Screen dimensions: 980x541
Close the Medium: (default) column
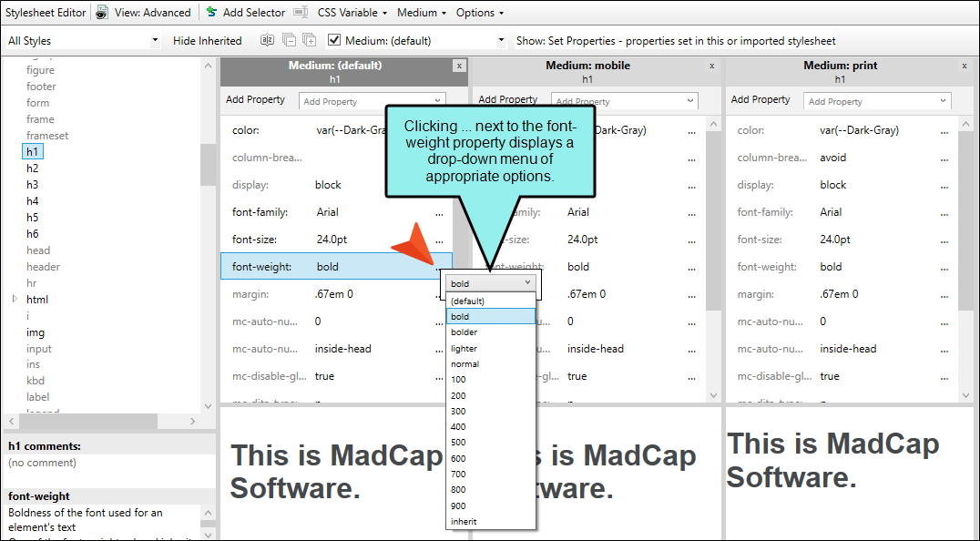(459, 66)
